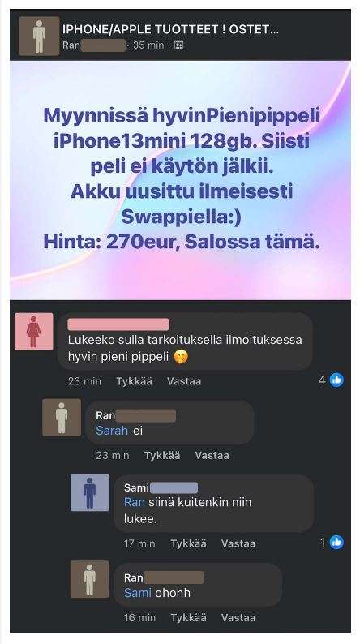360x644 pixels.
Task: Open Ran's avatar beside the 'Sarah ei' reply
Action: point(62,417)
